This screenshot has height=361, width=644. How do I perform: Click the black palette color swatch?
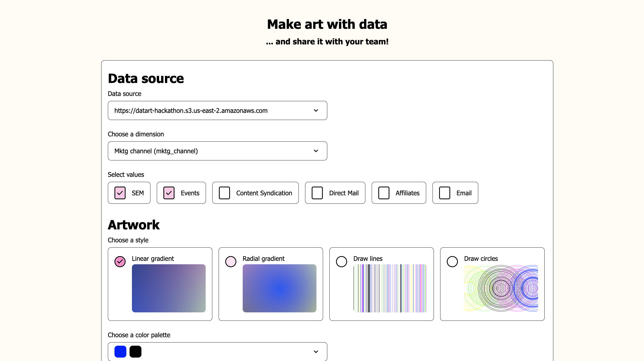coord(135,351)
